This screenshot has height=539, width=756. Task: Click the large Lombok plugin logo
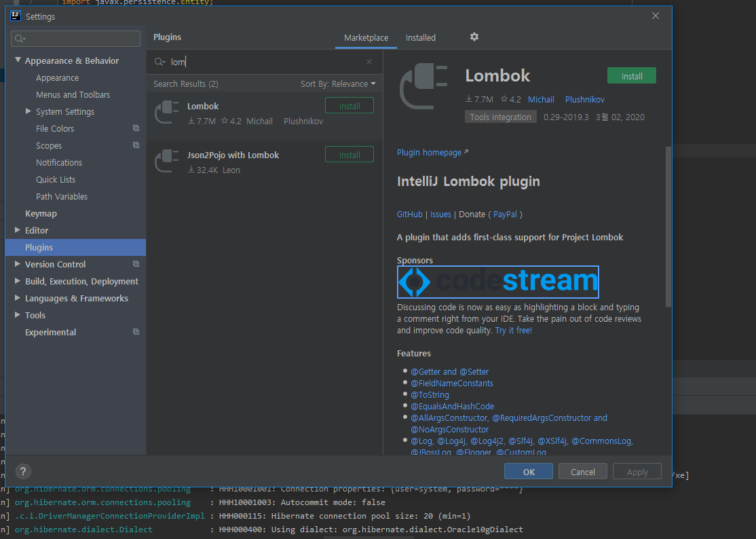point(423,86)
